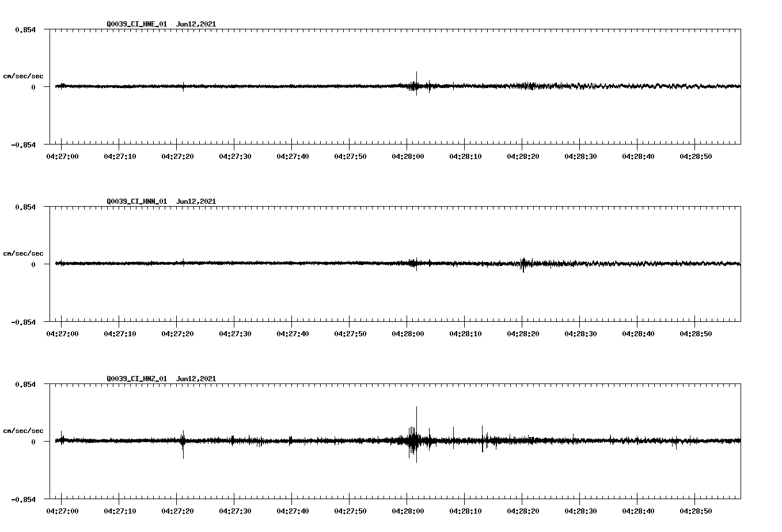Click the cm/sec/sec unit label of HNE plot
The width and height of the screenshot is (782, 532).
[23, 76]
